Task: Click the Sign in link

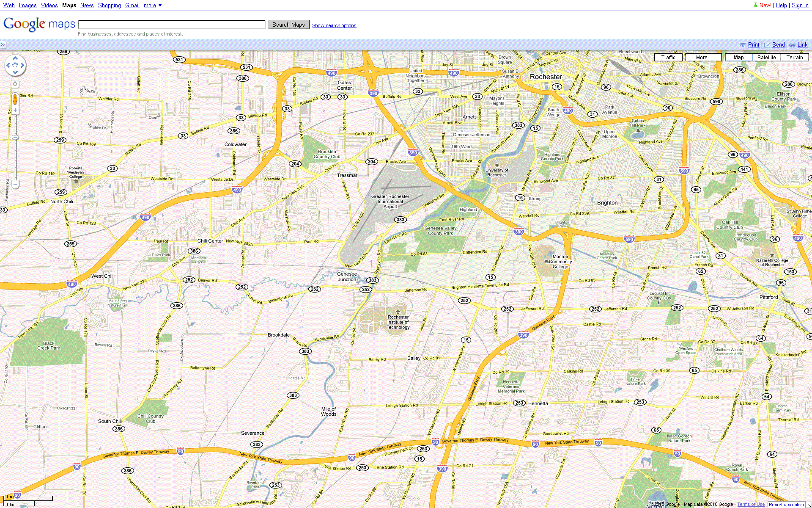Action: click(800, 6)
